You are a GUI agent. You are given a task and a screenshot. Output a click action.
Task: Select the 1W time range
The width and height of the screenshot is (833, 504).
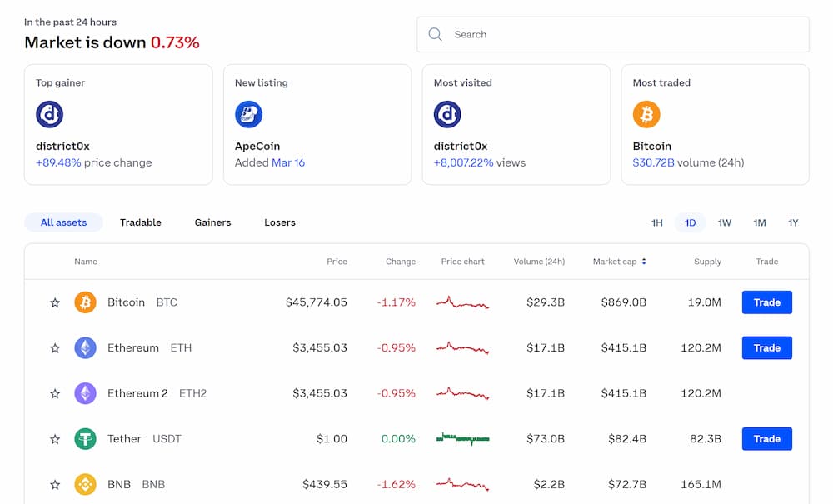pyautogui.click(x=725, y=223)
